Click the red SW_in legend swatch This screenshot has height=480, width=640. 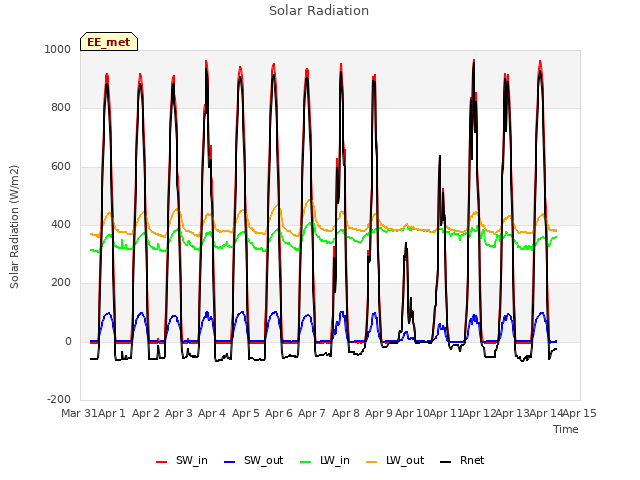coord(162,462)
